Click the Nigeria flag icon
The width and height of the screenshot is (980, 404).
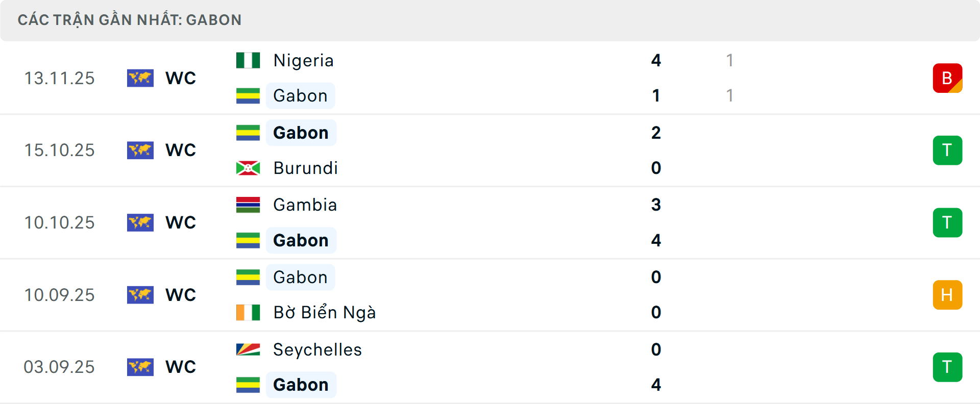coord(248,60)
